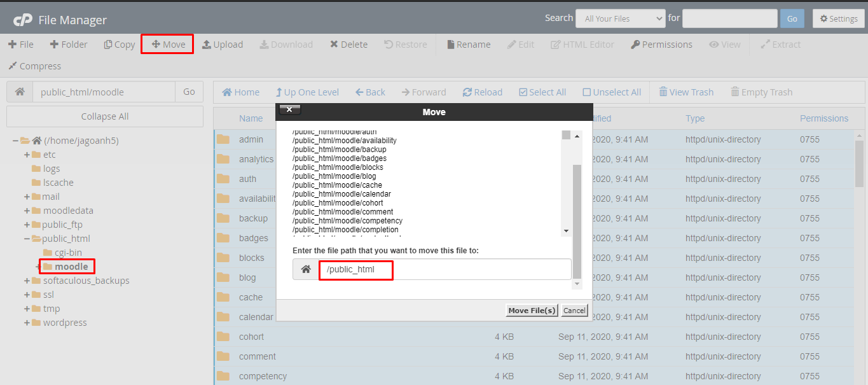The image size is (868, 385).
Task: Expand the wordpress tree folder
Action: (27, 323)
